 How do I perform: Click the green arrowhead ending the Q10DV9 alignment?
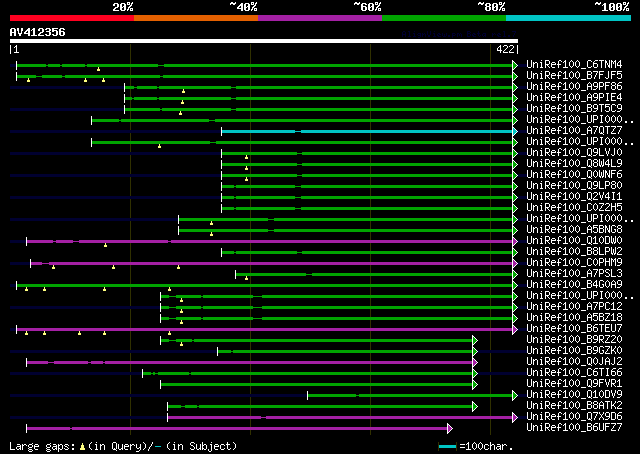[x=515, y=396]
